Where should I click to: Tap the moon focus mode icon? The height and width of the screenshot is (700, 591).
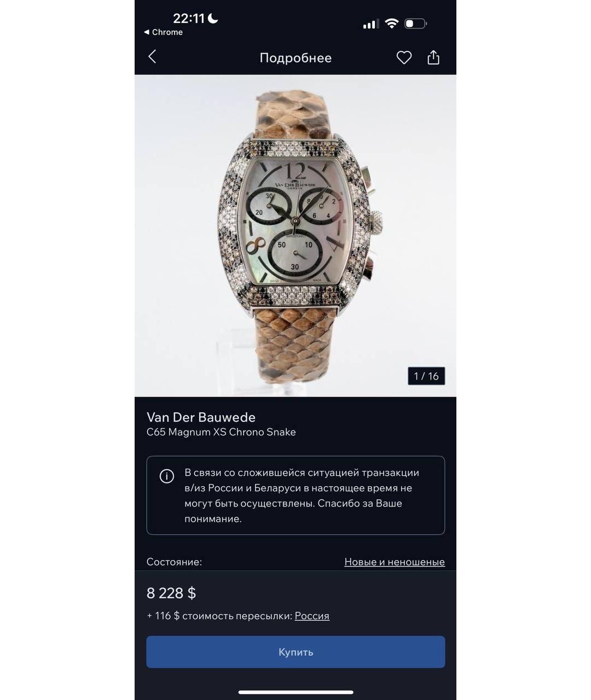(213, 19)
